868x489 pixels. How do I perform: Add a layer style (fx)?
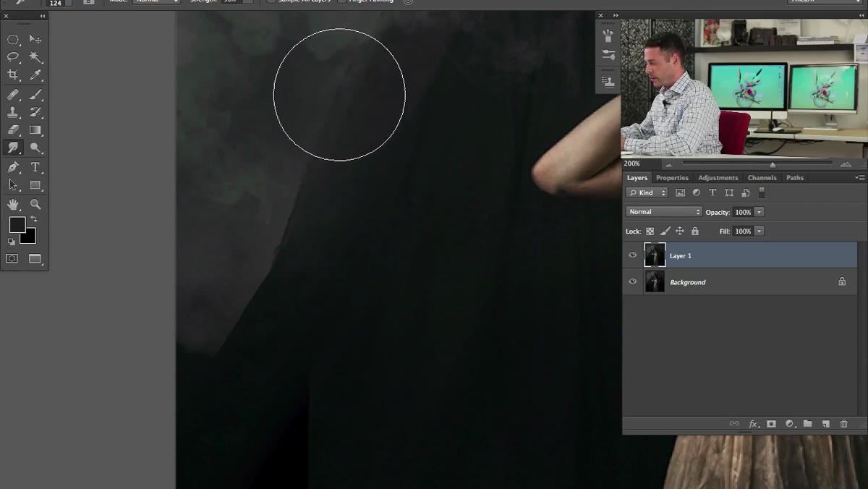coord(753,424)
